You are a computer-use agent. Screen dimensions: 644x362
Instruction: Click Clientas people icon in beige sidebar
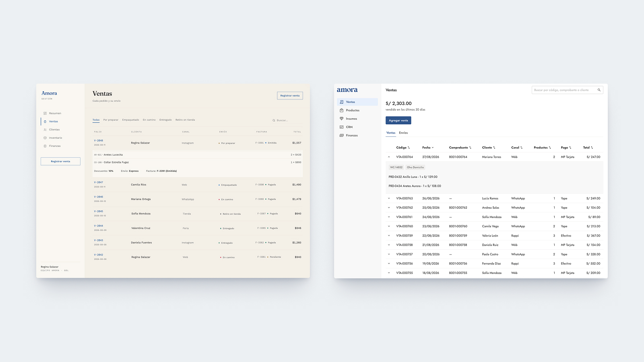point(45,130)
